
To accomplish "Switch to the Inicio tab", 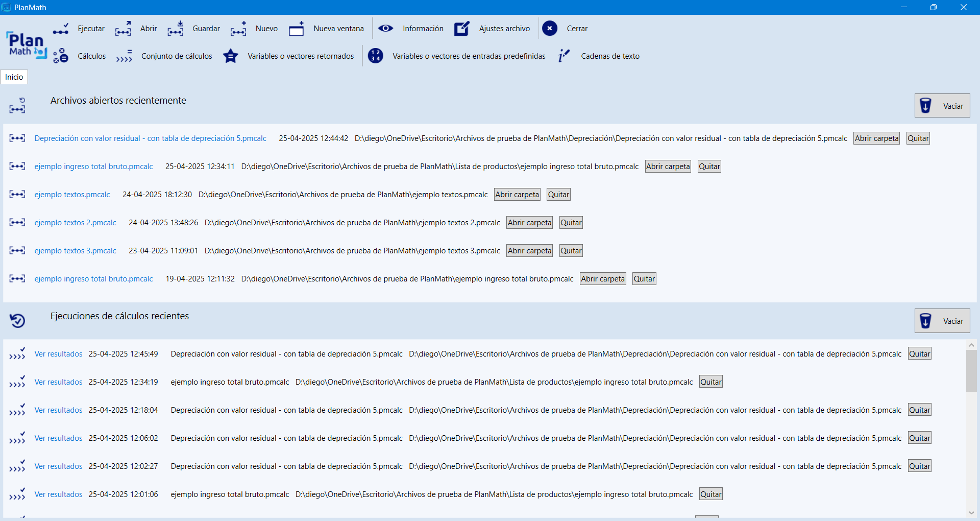I will coord(14,77).
